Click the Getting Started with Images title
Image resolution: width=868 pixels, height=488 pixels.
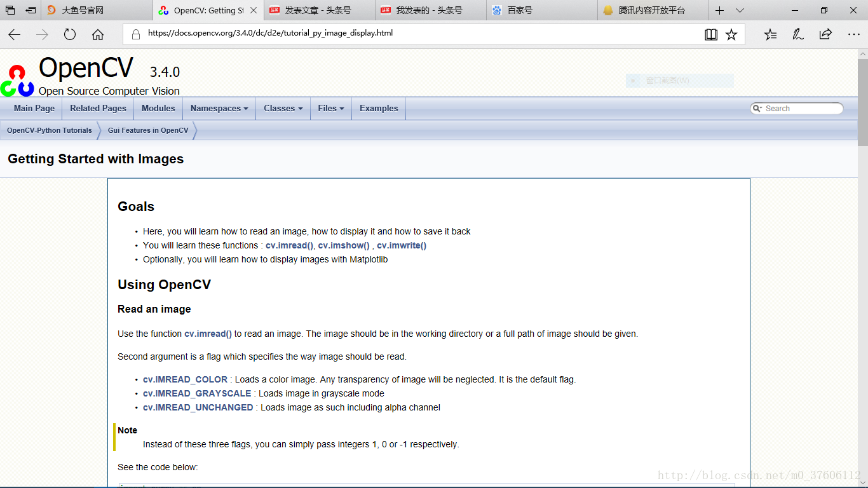click(96, 159)
